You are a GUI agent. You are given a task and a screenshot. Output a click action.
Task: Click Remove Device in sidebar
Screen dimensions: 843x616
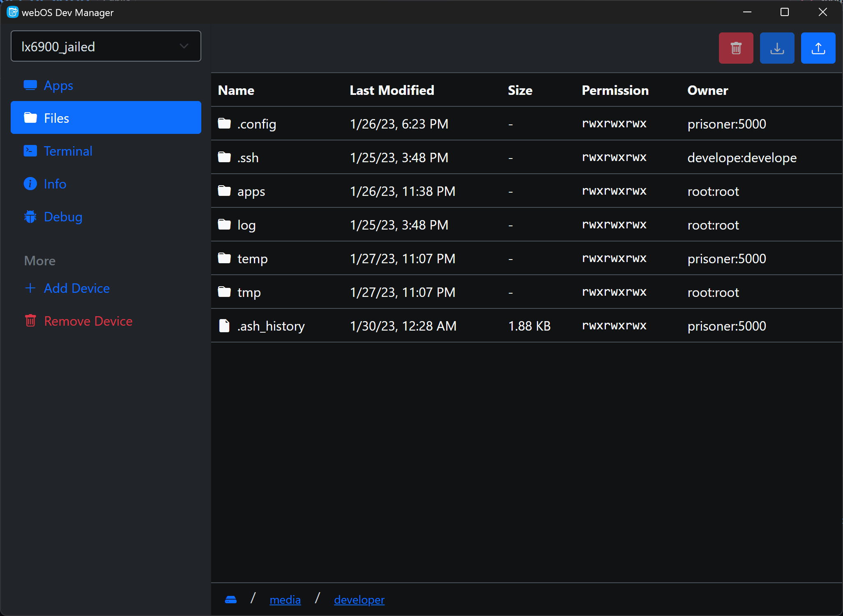88,320
